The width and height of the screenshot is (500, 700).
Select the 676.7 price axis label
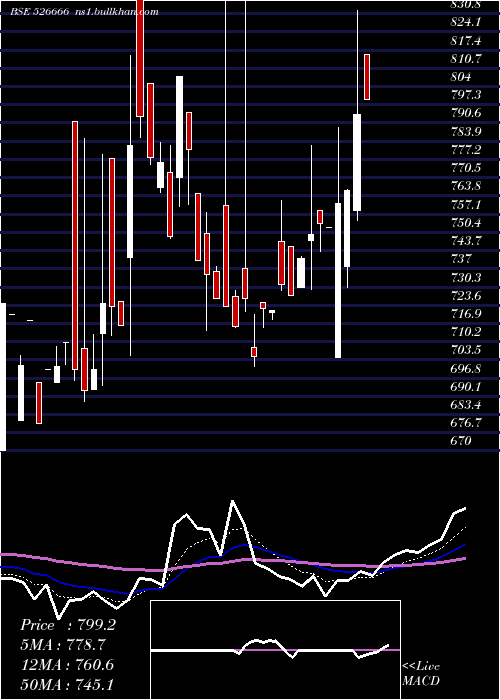tap(466, 423)
